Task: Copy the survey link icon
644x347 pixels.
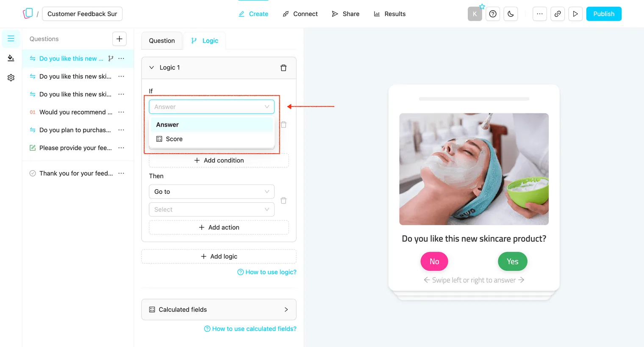Action: (x=558, y=14)
